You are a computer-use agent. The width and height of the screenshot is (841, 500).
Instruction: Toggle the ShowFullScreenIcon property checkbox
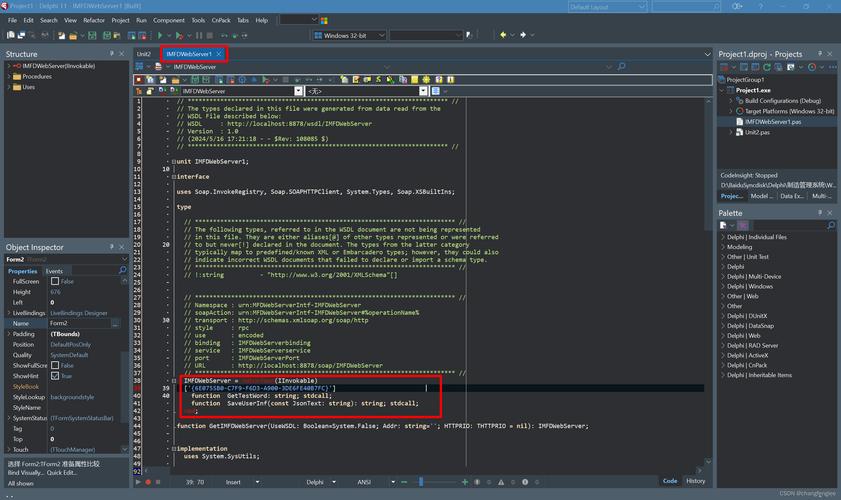55,365
